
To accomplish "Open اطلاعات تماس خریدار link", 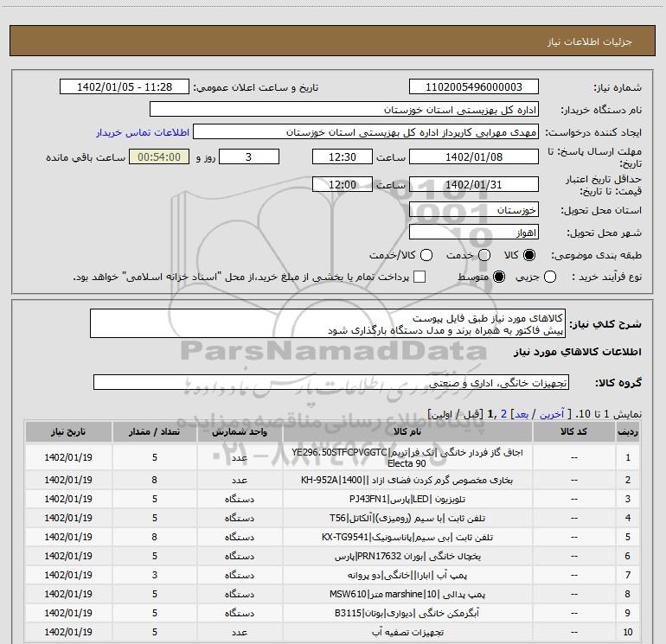I will pyautogui.click(x=143, y=132).
